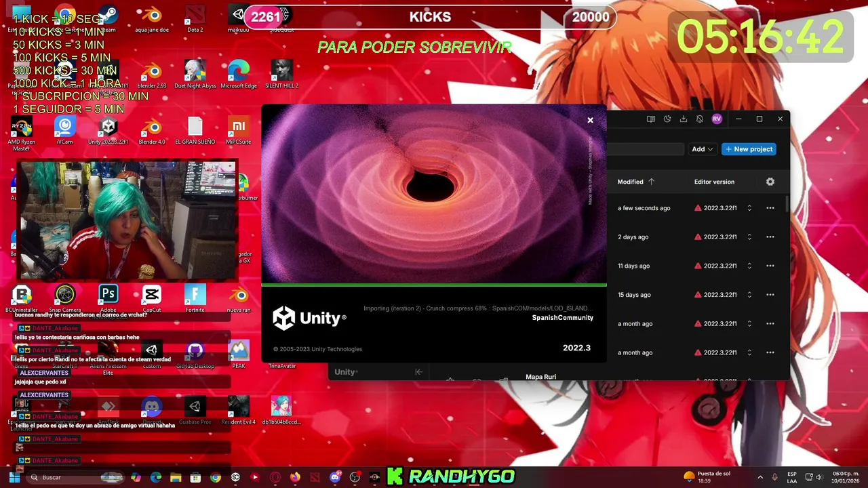Click the Editor version column header

click(714, 182)
